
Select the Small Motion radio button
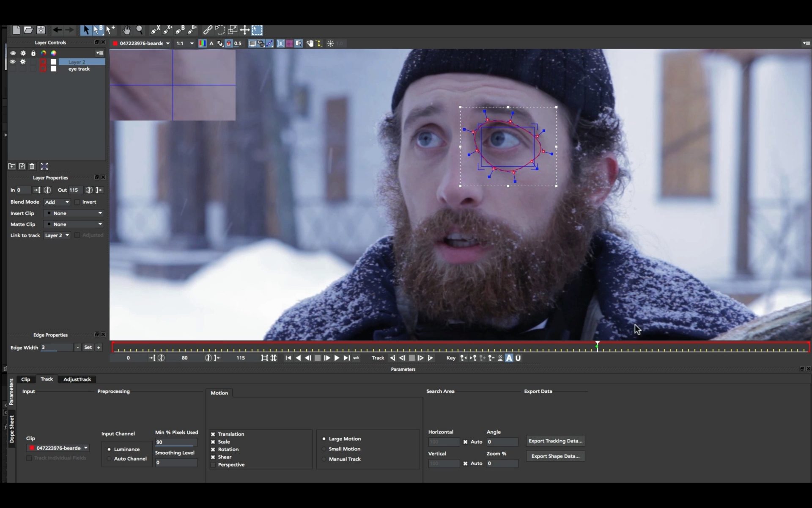pos(324,449)
